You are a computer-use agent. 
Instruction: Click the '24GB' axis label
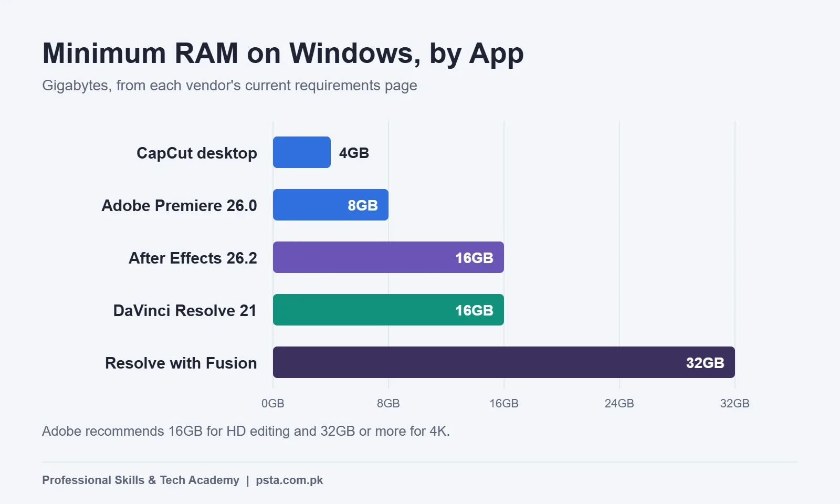[x=619, y=403]
